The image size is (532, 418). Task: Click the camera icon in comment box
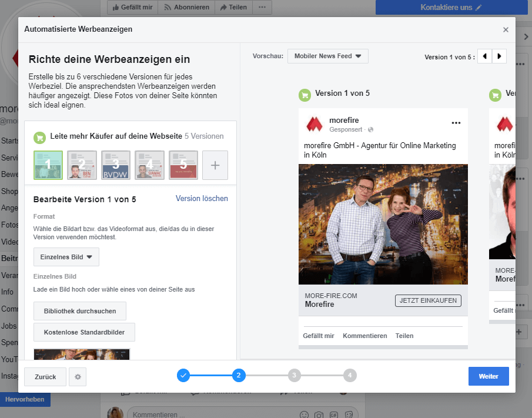click(319, 415)
